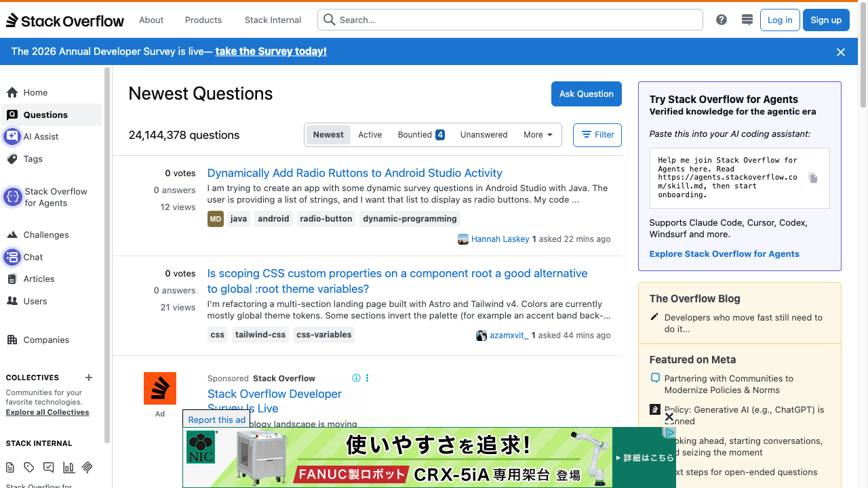The height and width of the screenshot is (488, 868).
Task: Click the Log in button
Action: coord(780,20)
